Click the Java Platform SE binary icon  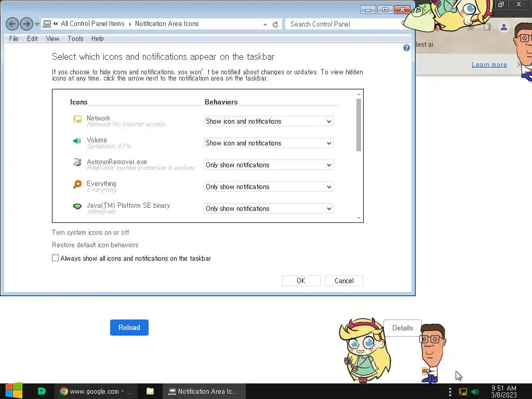(77, 206)
